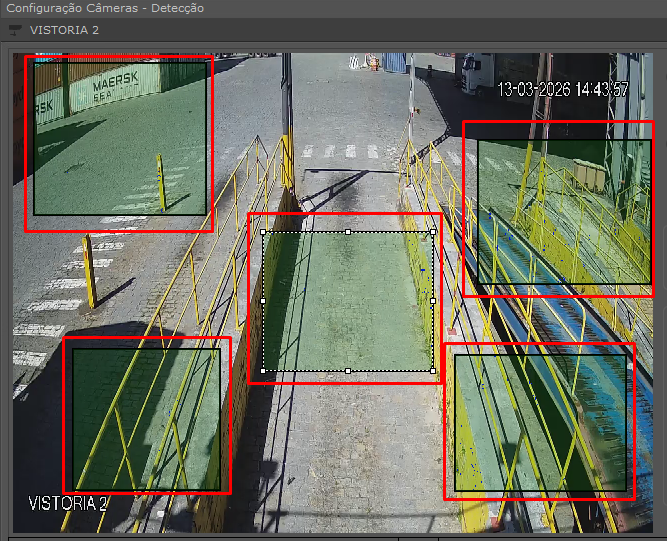Select the top-left detection zone over Maersk container
The image size is (667, 541).
[x=120, y=138]
